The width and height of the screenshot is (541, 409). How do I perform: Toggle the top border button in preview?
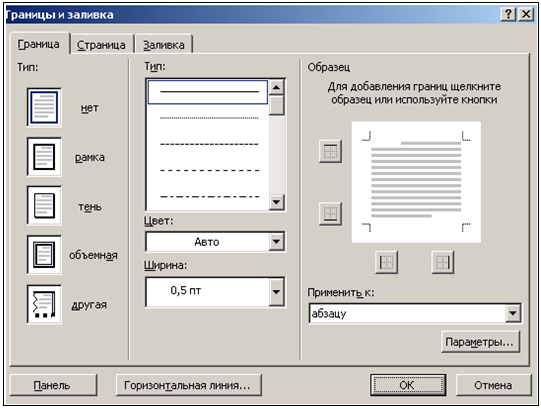click(x=330, y=151)
